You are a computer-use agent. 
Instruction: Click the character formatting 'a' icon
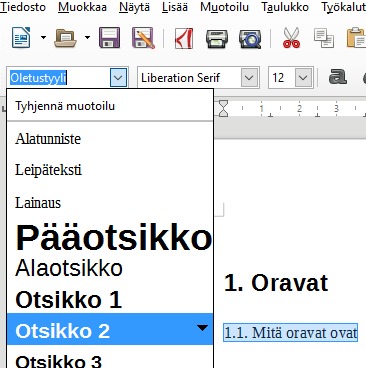[338, 77]
